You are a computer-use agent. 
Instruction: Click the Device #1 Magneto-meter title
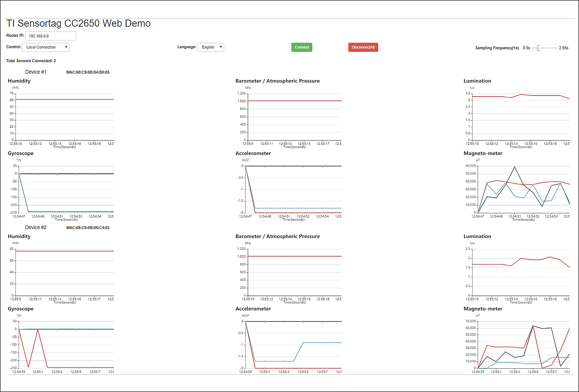point(483,153)
